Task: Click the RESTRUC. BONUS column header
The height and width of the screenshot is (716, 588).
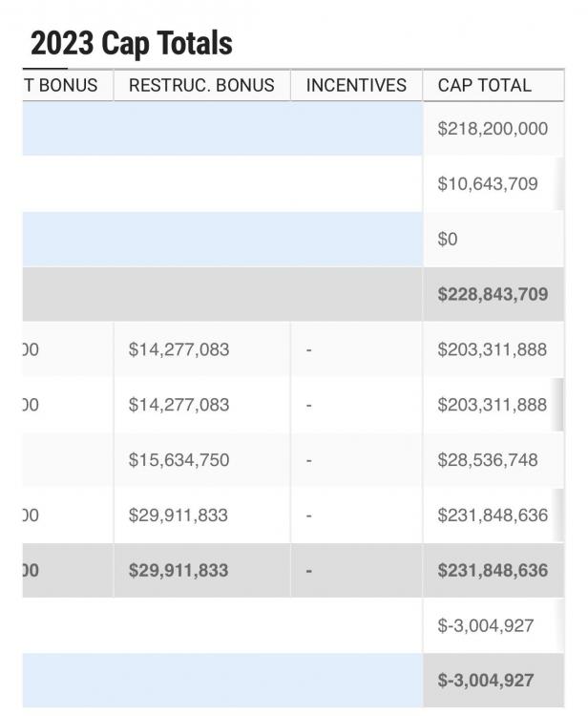Action: pos(201,85)
